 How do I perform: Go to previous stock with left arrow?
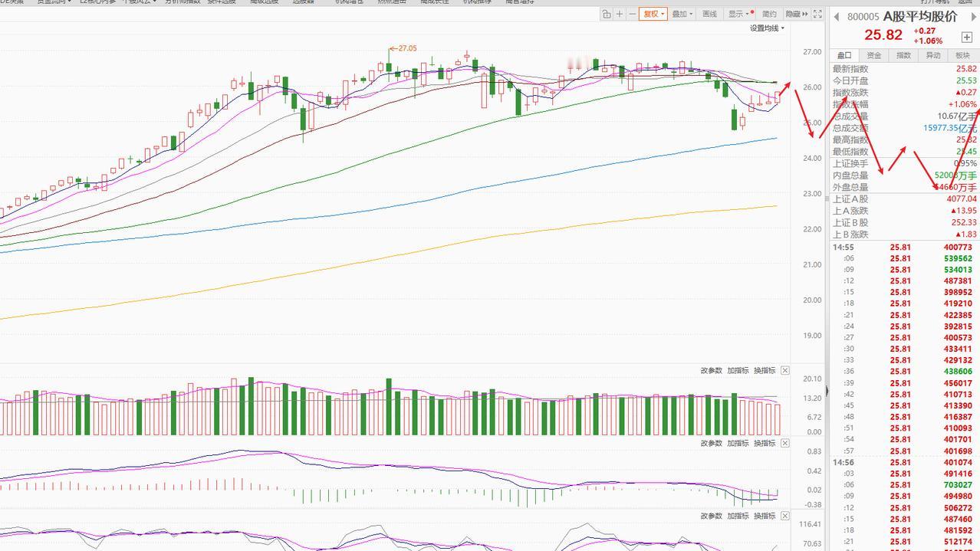(837, 17)
